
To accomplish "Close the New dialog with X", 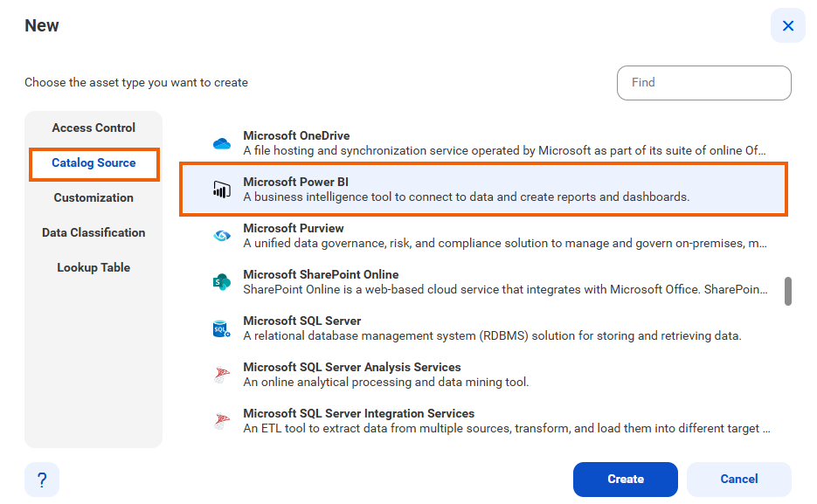I will point(788,25).
